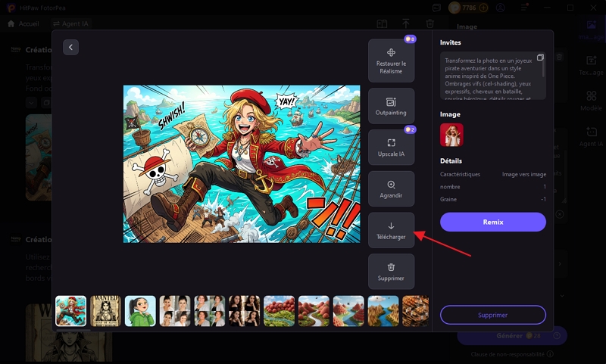Open the book guide icon in background toolbar
Viewport: 606px width, 364px height.
pos(382,24)
